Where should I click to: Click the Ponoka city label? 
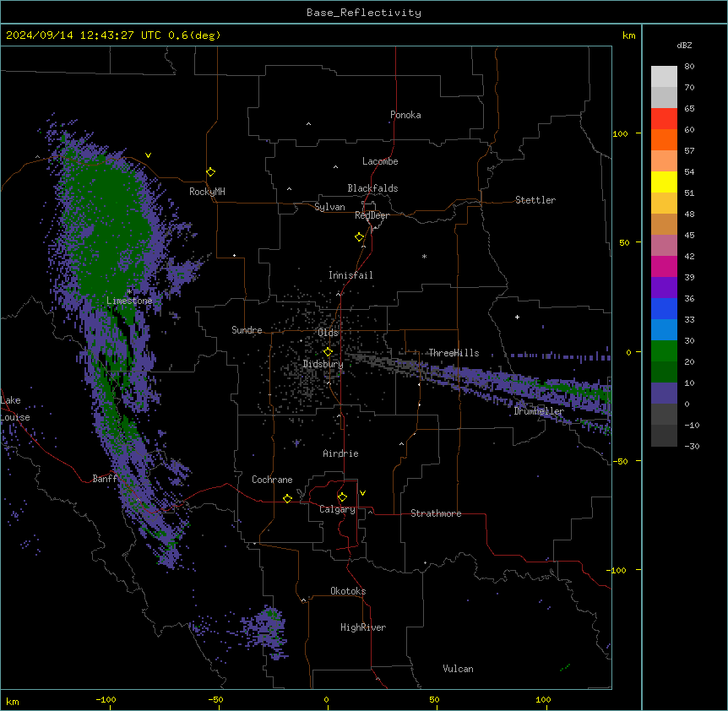tap(405, 115)
